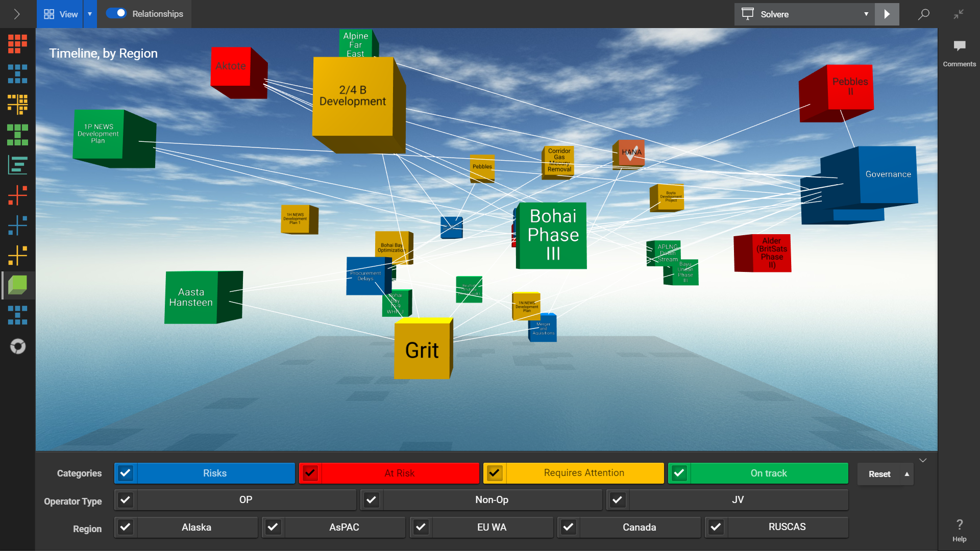The height and width of the screenshot is (551, 980).
Task: Click the On track category bar
Action: coord(768,473)
